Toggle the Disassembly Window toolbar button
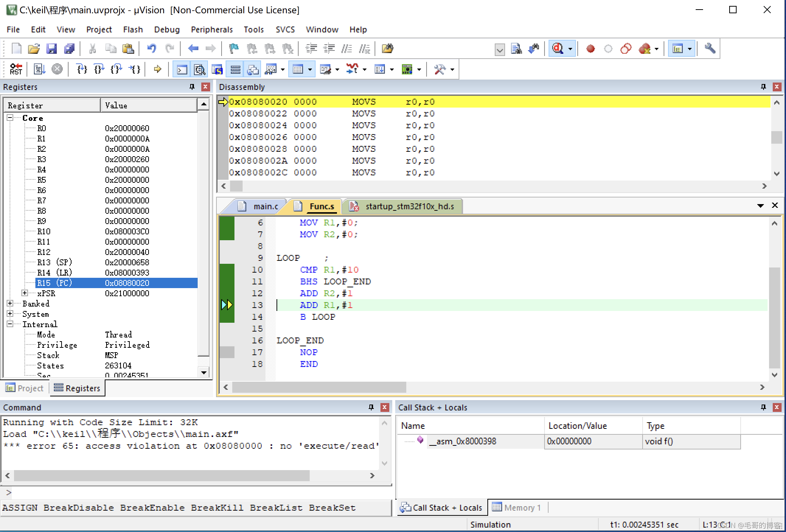The image size is (786, 532). (x=199, y=69)
